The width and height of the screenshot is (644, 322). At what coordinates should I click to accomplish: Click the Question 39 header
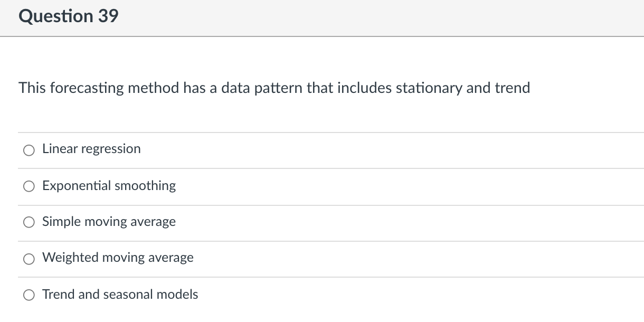tap(69, 16)
